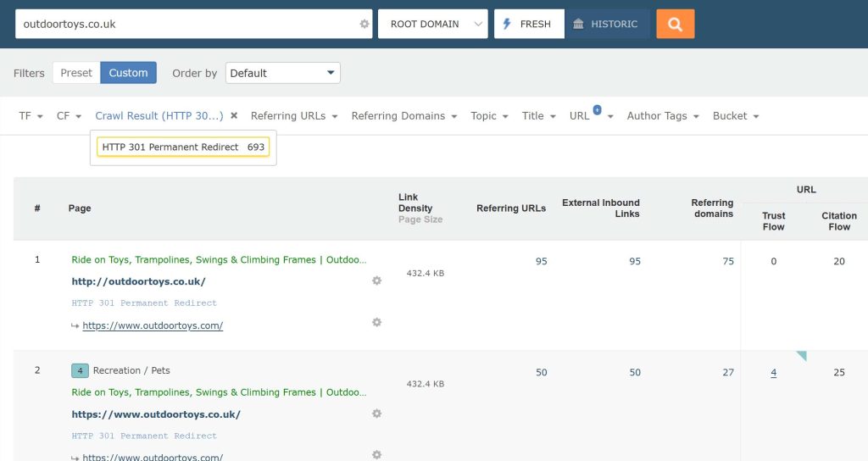Open the Order by Default dropdown
868x461 pixels.
[283, 73]
